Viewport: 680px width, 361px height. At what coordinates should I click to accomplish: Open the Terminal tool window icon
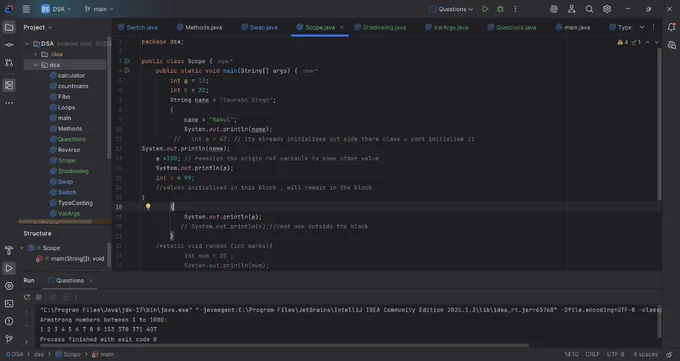pyautogui.click(x=9, y=304)
